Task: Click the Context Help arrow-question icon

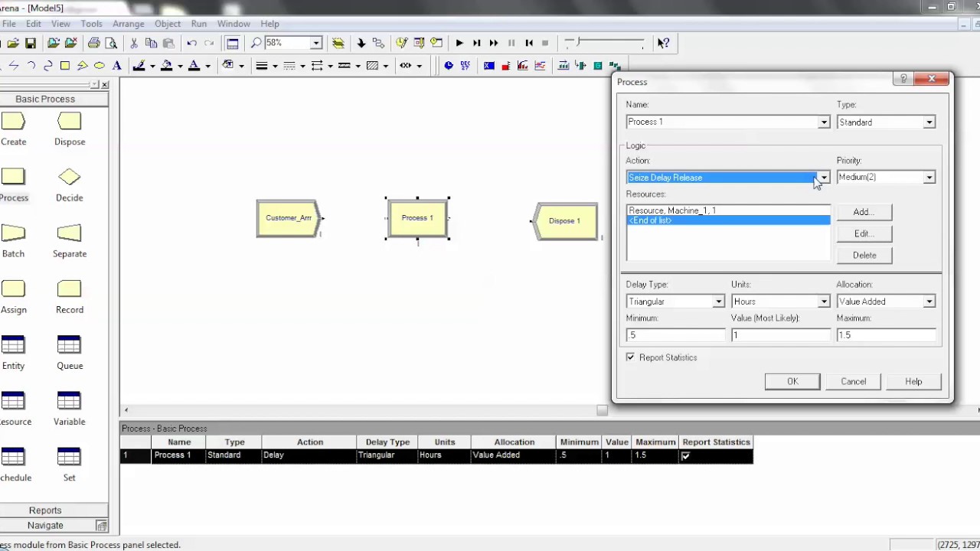Action: point(664,44)
